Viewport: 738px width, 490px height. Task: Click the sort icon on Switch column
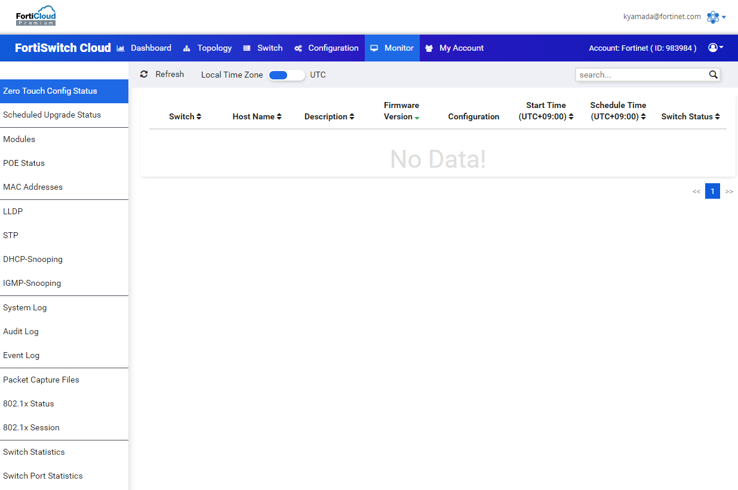pos(199,117)
